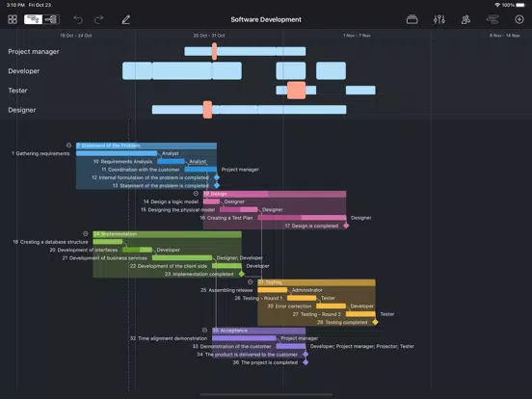532x399 pixels.
Task: Select the Designer resource row label
Action: point(22,110)
